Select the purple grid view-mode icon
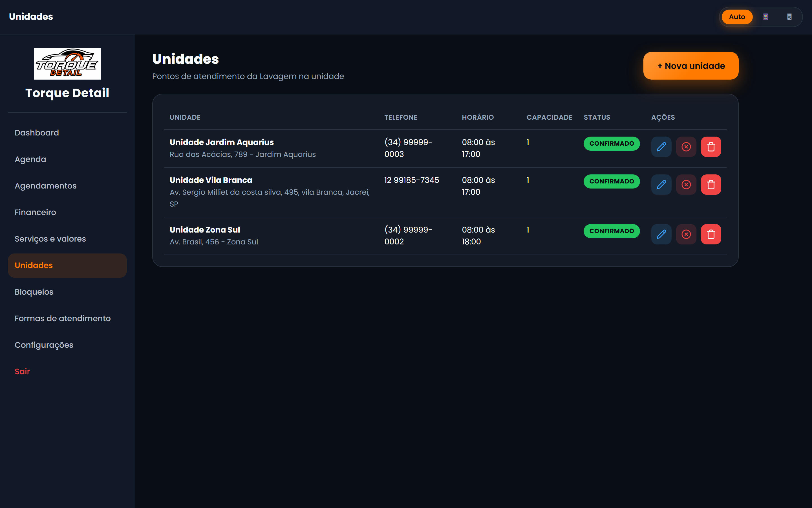The width and height of the screenshot is (812, 508). pyautogui.click(x=765, y=17)
